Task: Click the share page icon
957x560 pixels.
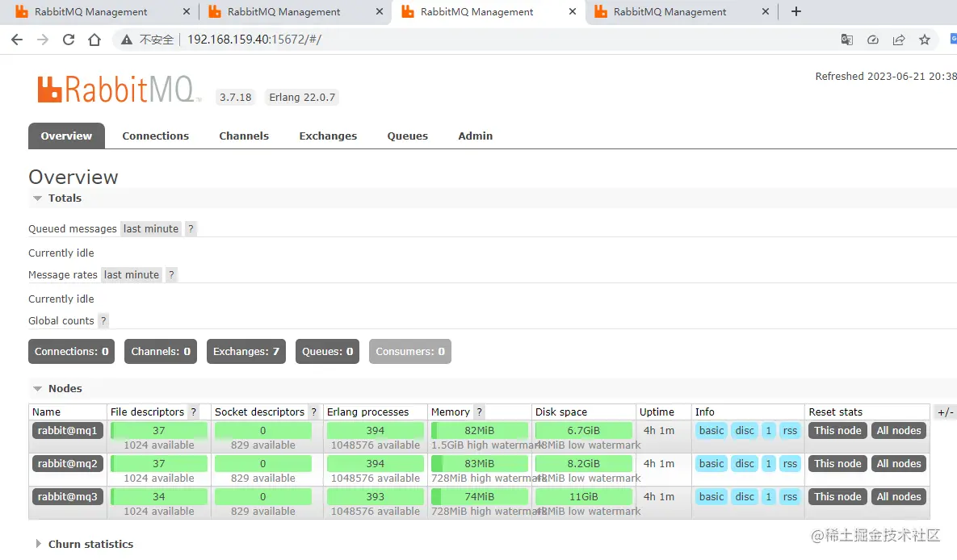Action: 899,40
